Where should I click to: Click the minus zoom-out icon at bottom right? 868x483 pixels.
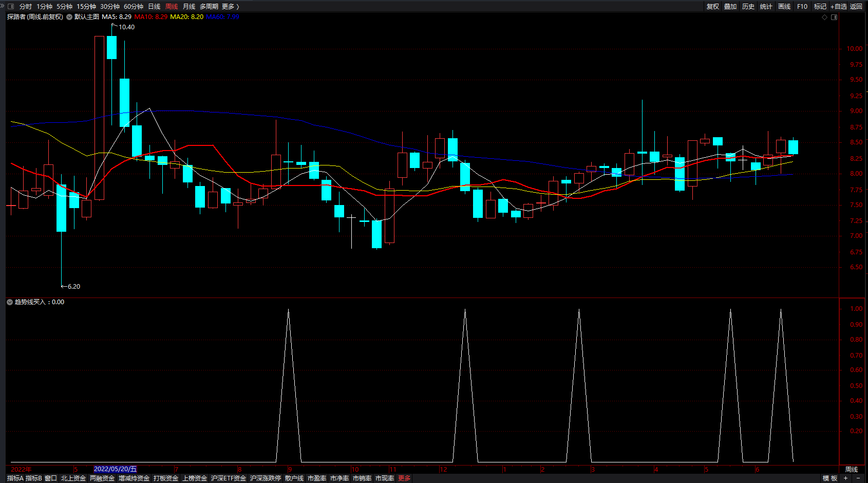click(x=858, y=478)
